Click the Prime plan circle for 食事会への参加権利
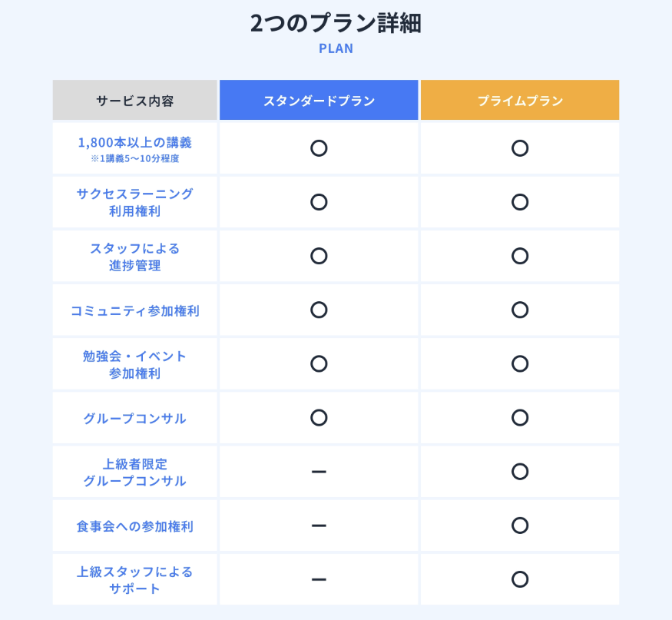The image size is (672, 620). 520,526
